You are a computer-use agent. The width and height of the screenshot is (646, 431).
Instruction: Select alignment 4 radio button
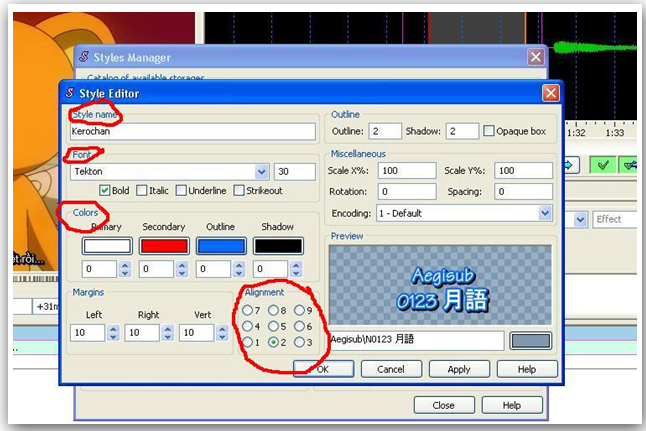click(247, 326)
